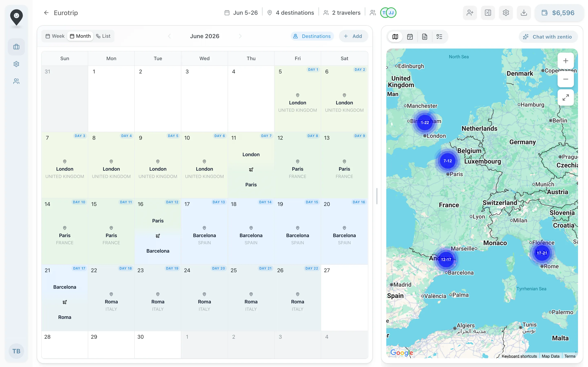
Task: Go back a month using left chevron
Action: pos(169,36)
